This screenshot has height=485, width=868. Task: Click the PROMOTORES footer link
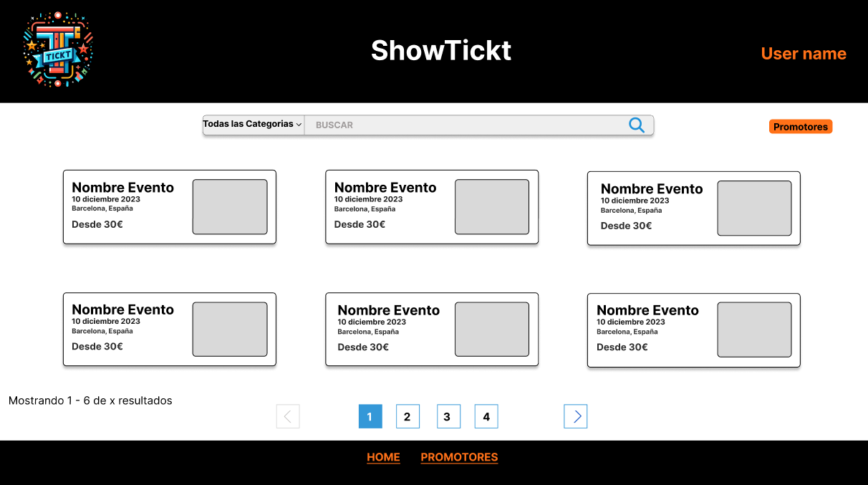[459, 457]
